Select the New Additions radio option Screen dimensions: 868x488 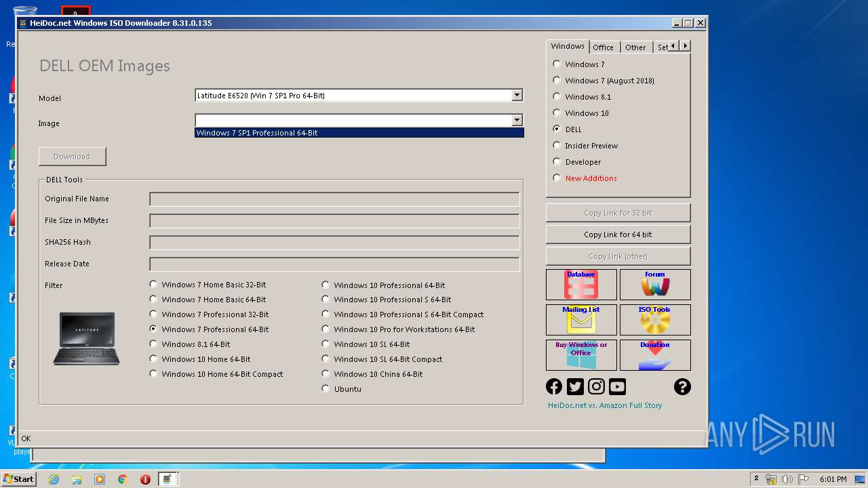[585, 178]
